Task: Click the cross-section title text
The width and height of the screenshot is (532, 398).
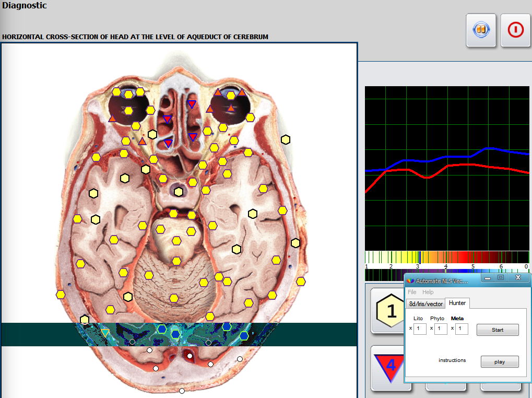Action: point(135,37)
